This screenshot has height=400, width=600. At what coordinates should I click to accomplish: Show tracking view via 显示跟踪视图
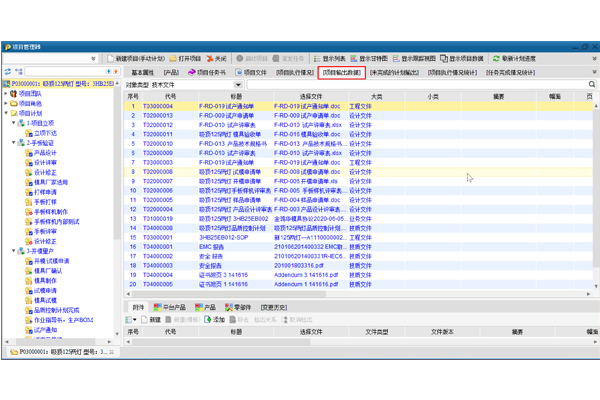pyautogui.click(x=414, y=59)
